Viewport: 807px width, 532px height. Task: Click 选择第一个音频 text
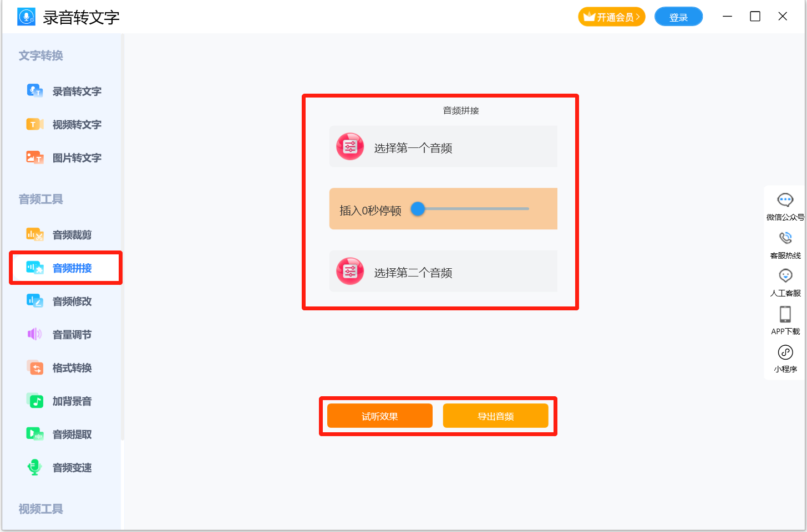coord(413,148)
